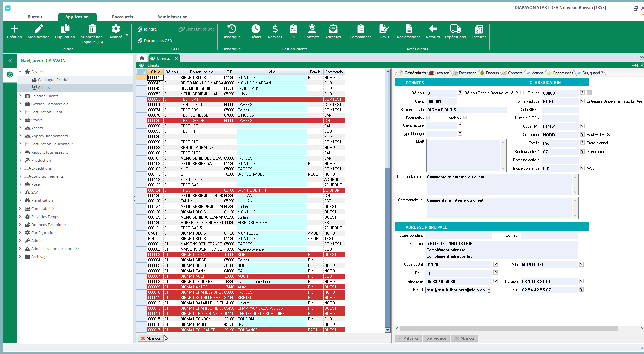Click the Home icon beside Clients tab
644x354 pixels.
pyautogui.click(x=142, y=58)
